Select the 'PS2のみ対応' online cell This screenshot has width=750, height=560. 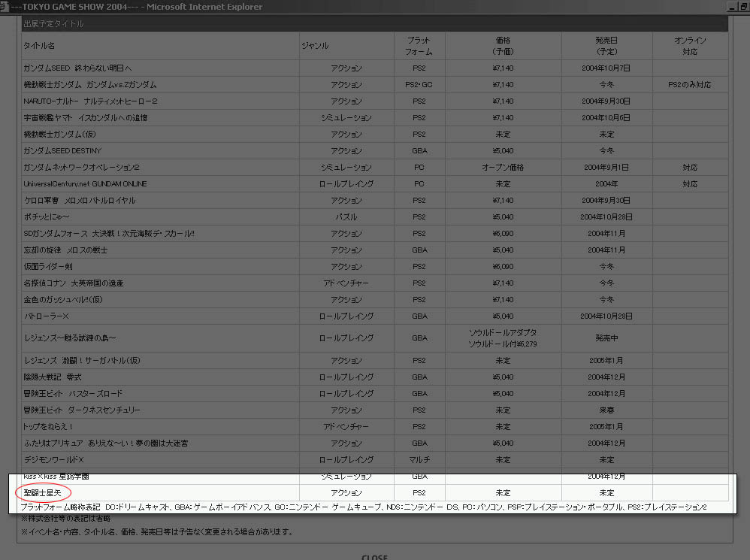click(690, 85)
